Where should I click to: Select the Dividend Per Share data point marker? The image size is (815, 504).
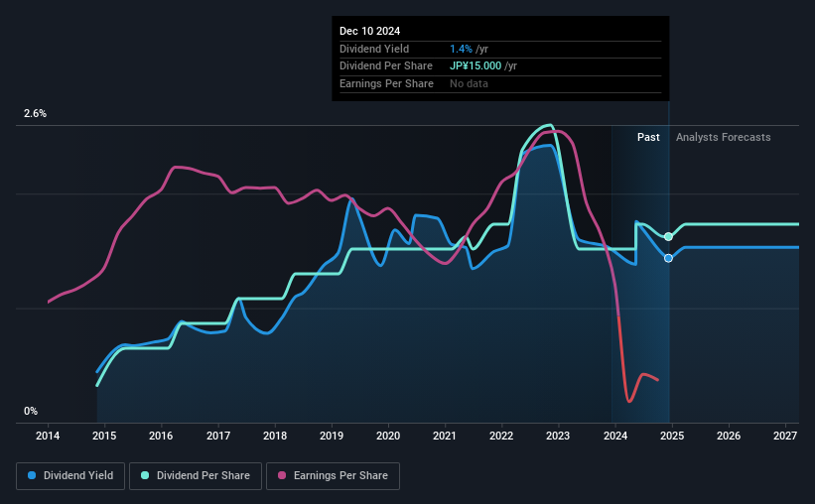point(668,236)
